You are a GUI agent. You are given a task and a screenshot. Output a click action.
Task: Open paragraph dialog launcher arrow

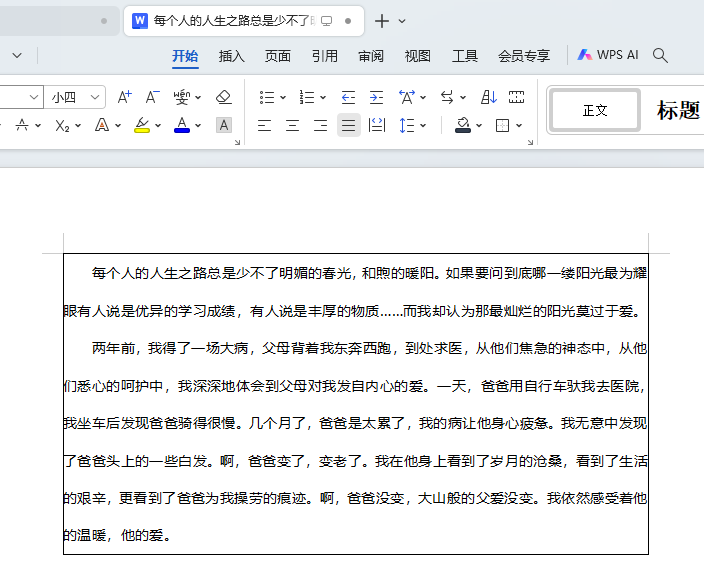(530, 142)
